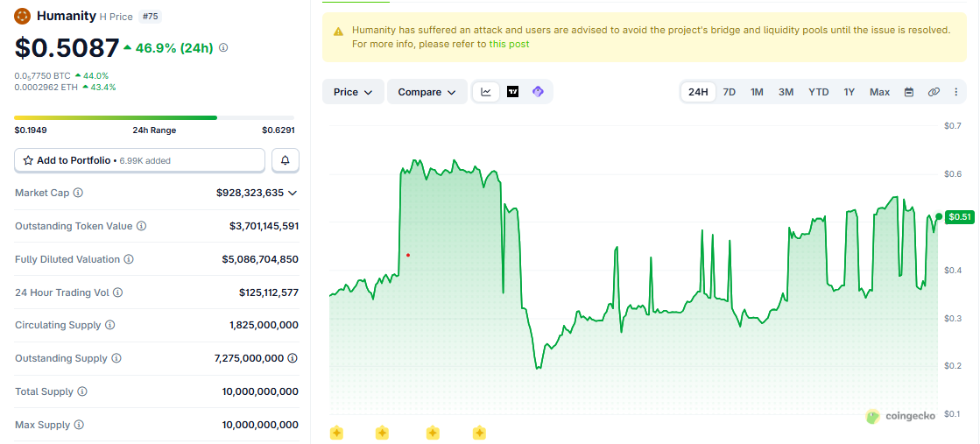The image size is (980, 444).
Task: Click Add to Portfolio button
Action: point(140,161)
